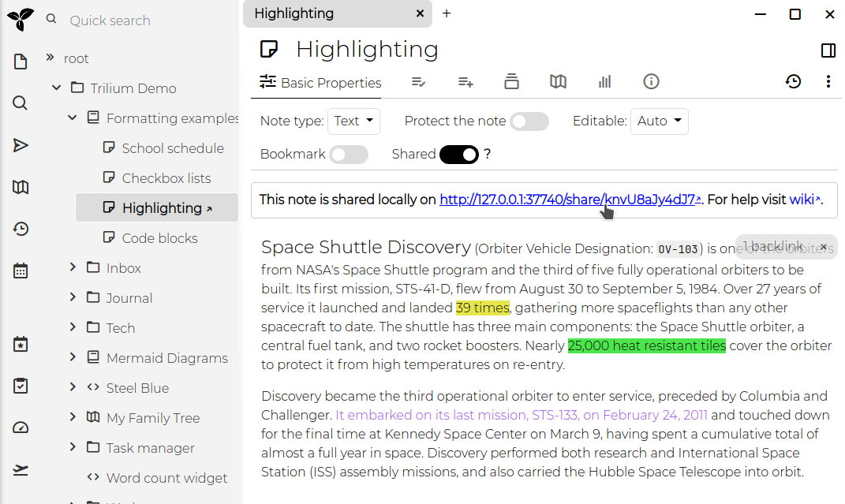Viewport: 845px width, 504px height.
Task: Open note statistics bar chart icon
Action: (x=604, y=82)
